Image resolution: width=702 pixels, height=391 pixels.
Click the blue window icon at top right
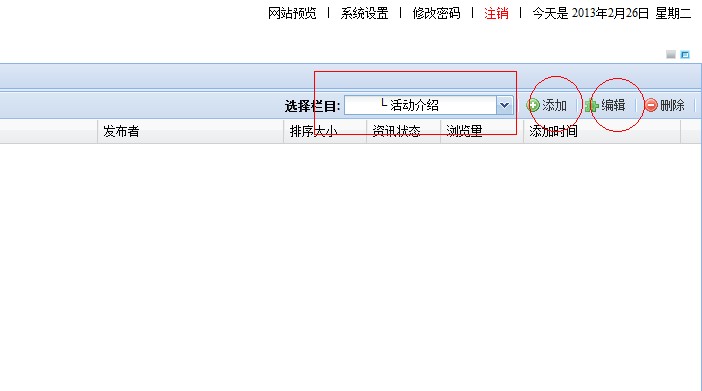pyautogui.click(x=685, y=55)
